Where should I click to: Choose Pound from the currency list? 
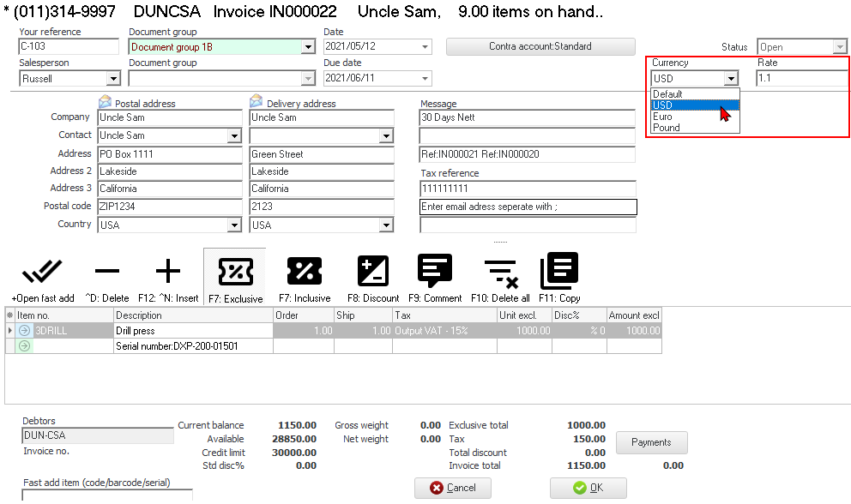(x=666, y=128)
